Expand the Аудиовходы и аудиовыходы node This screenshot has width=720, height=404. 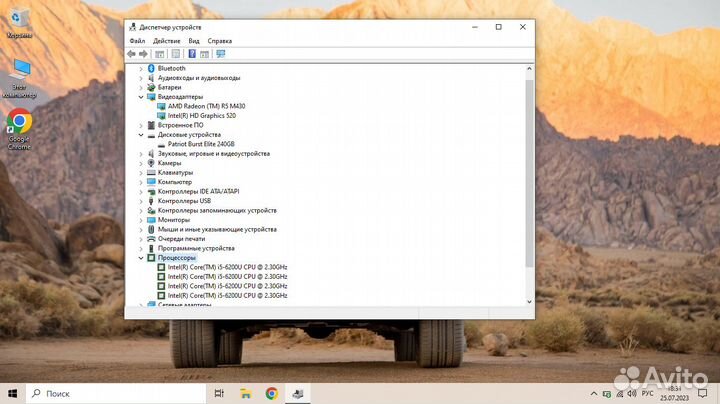click(141, 78)
